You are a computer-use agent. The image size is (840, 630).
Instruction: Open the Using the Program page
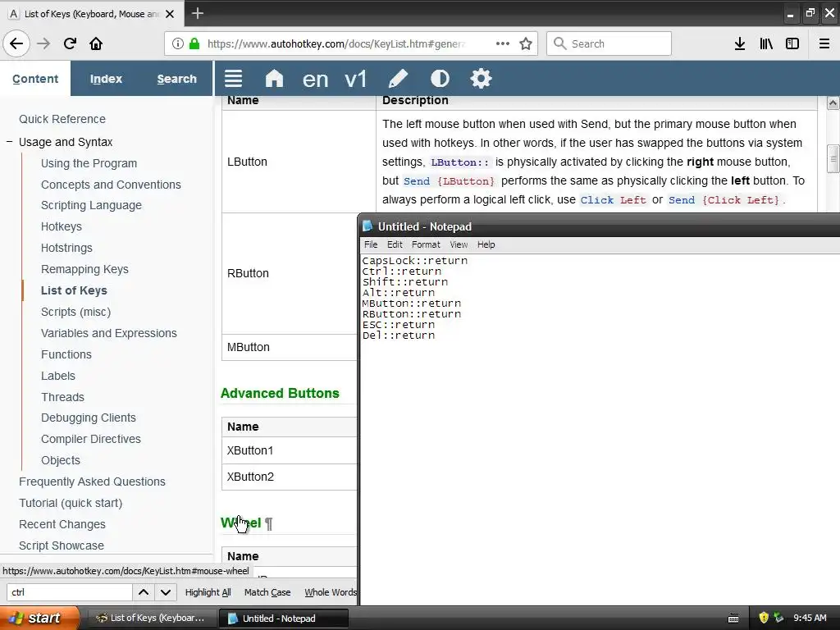[x=89, y=163]
